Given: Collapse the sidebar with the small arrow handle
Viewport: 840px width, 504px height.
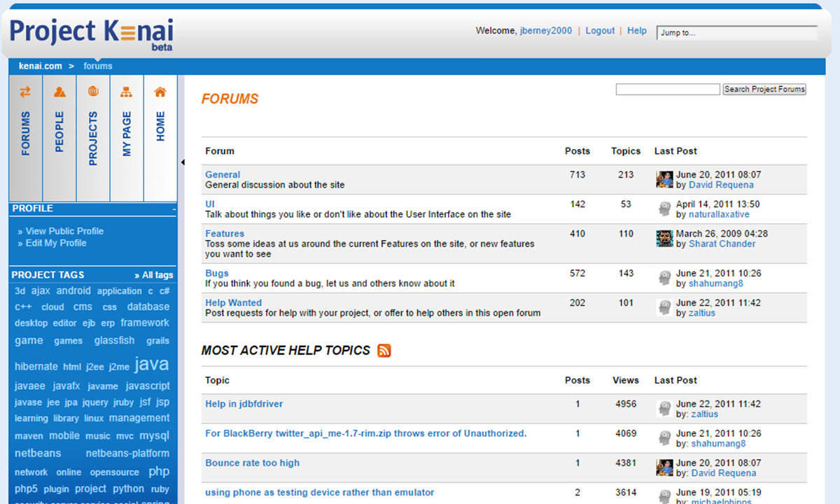Looking at the screenshot, I should (183, 162).
